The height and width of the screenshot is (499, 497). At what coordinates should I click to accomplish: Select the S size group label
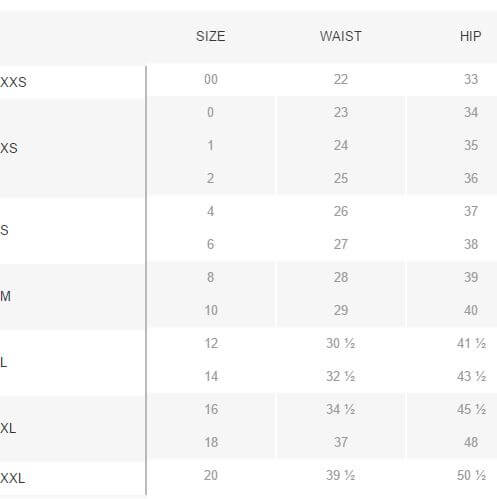pyautogui.click(x=4, y=230)
